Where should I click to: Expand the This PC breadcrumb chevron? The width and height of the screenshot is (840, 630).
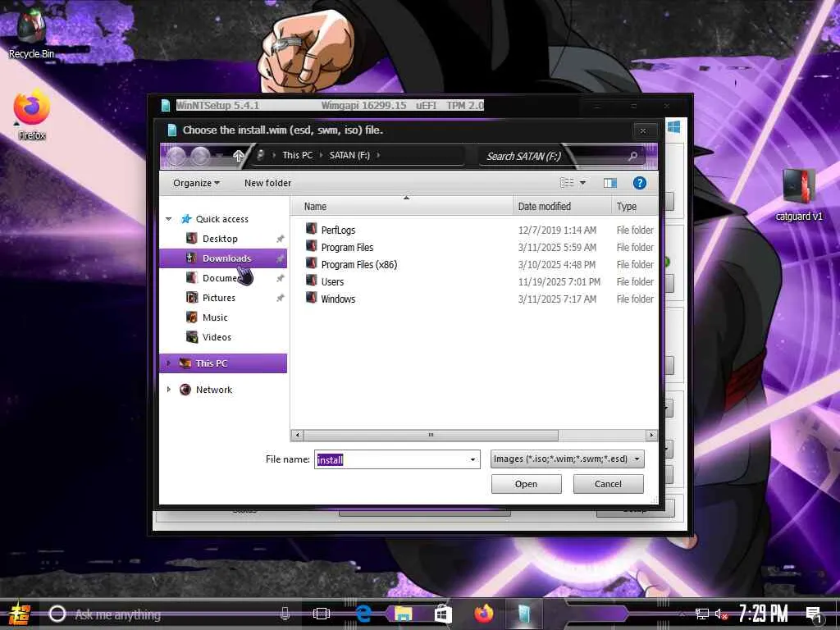(321, 155)
